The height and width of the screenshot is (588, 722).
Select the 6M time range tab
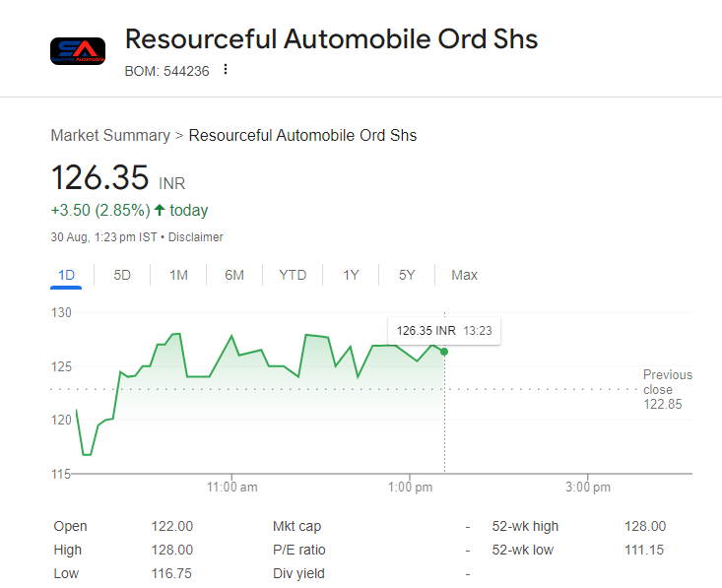234,275
